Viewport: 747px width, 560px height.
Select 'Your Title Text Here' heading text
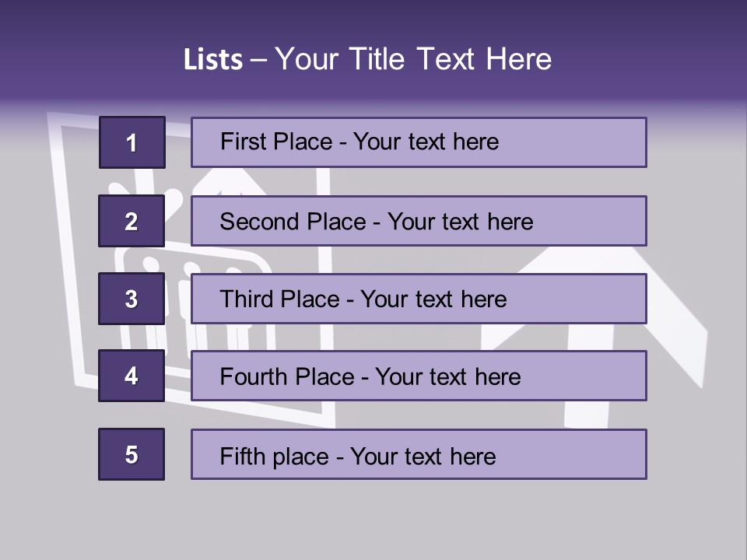coord(413,60)
